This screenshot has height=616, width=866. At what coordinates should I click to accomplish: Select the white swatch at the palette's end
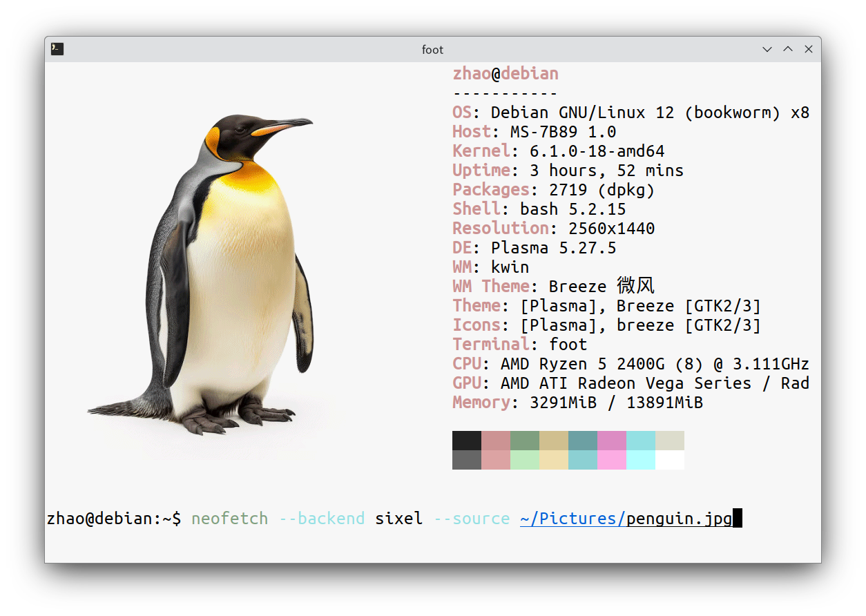[670, 461]
